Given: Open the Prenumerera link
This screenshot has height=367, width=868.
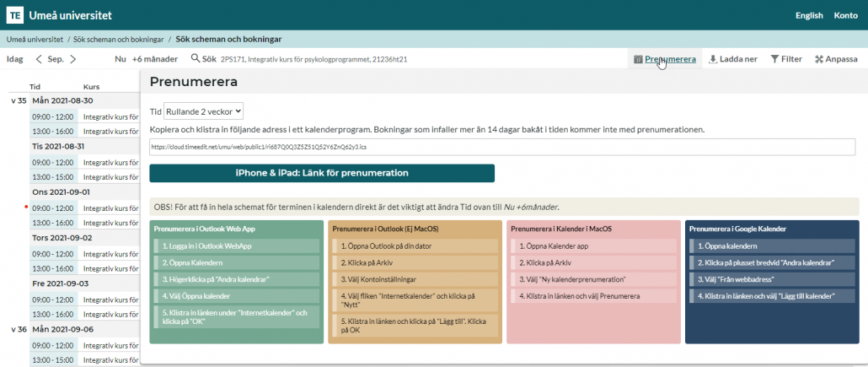Looking at the screenshot, I should tap(670, 59).
